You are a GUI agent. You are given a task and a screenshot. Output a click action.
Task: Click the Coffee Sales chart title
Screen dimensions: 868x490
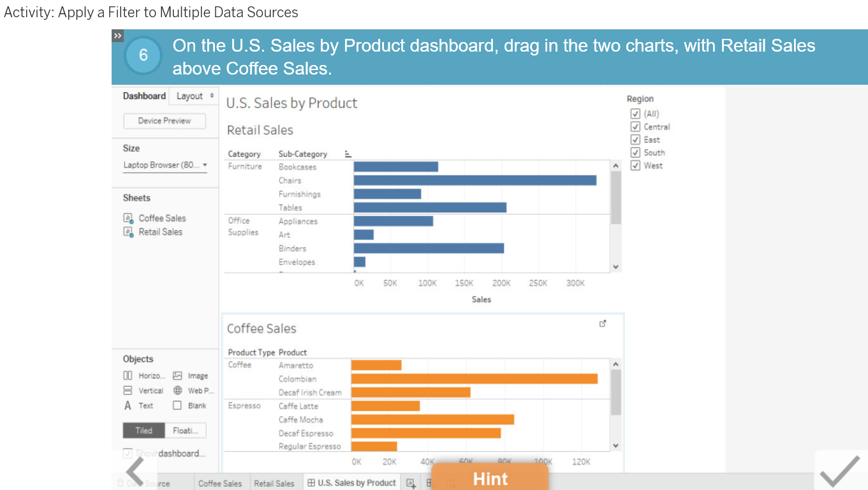pos(261,329)
